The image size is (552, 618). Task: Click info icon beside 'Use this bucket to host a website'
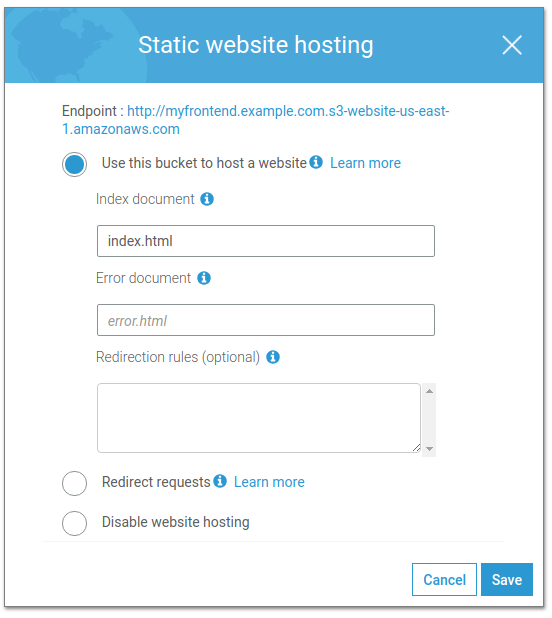(316, 162)
